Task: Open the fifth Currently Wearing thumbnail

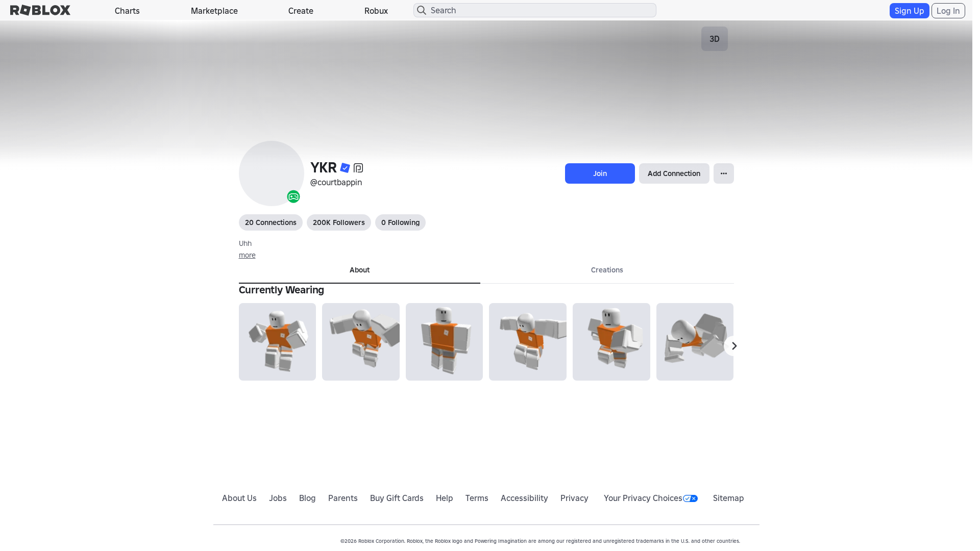Action: 611,342
